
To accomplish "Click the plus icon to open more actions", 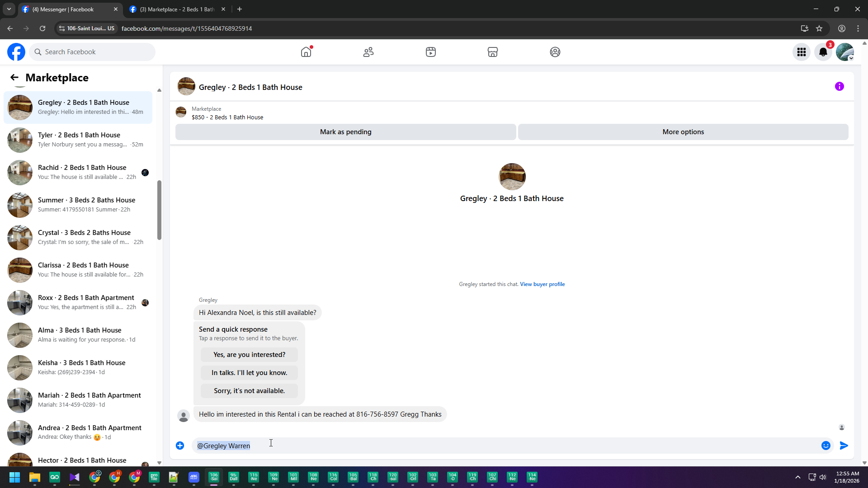I will 180,446.
